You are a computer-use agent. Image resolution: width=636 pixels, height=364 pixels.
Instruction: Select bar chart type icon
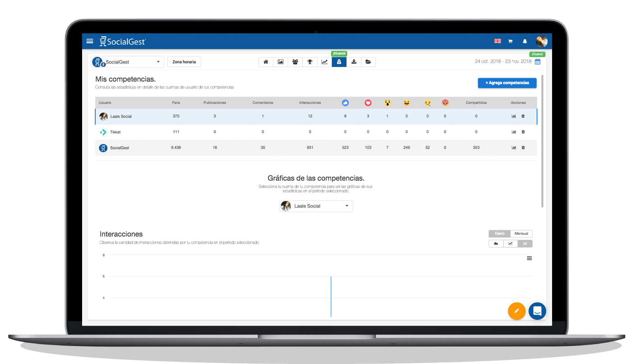click(525, 244)
